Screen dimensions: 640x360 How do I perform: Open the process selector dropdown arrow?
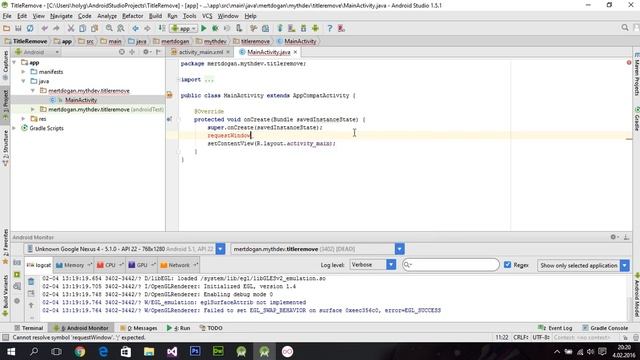coord(400,249)
